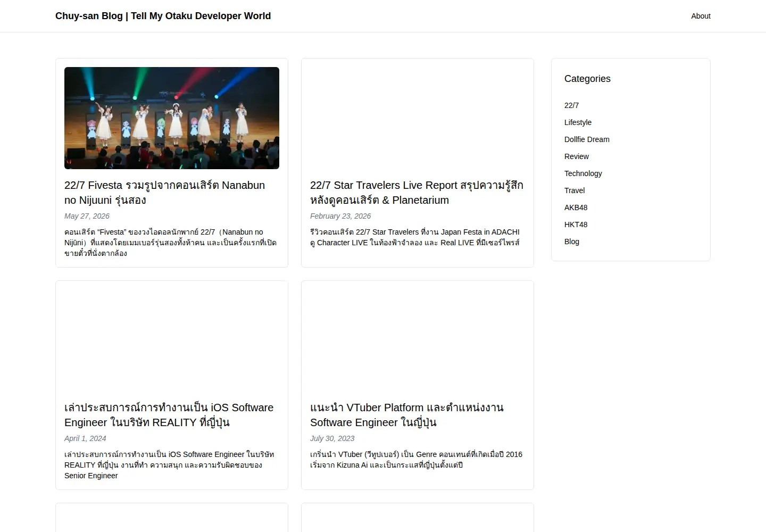
Task: Click the excerpt mentioning Senior Engineer
Action: [169, 465]
